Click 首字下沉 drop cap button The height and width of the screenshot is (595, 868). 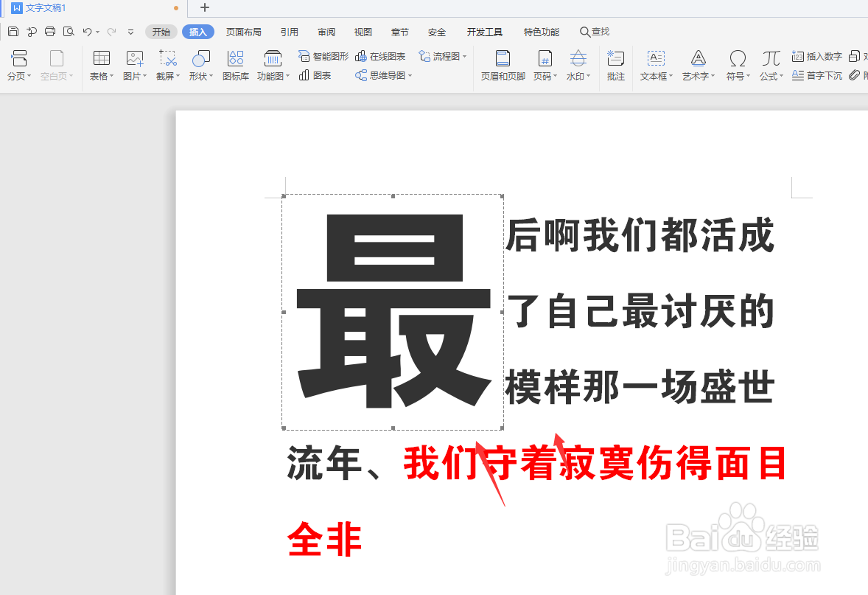[816, 75]
